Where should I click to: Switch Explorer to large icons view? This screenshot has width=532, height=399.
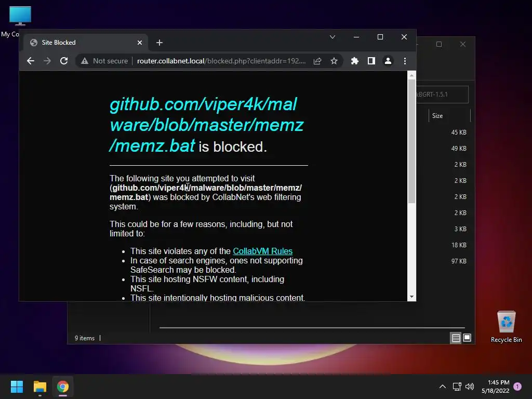(x=467, y=338)
